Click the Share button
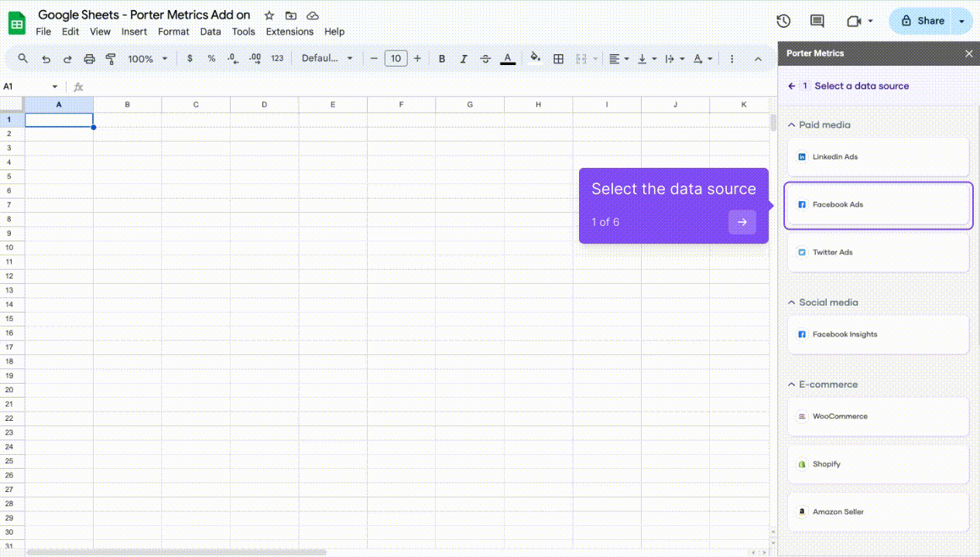The height and width of the screenshot is (557, 980). (x=921, y=21)
